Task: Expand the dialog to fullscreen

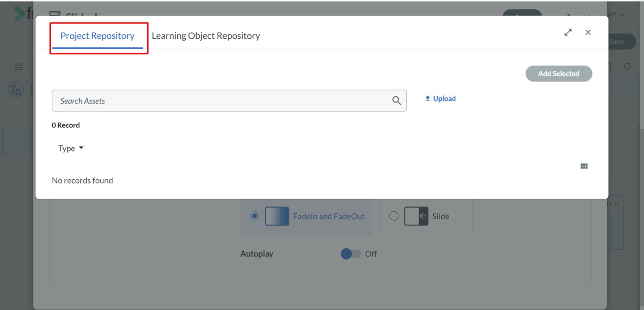Action: (x=568, y=33)
